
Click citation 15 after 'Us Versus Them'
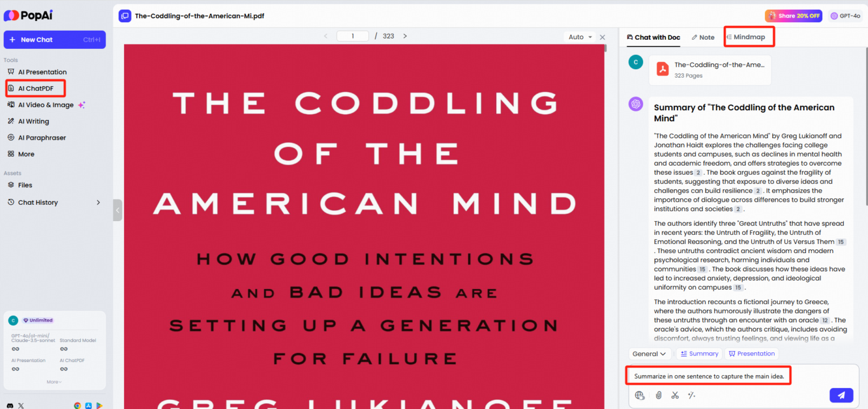[x=841, y=242]
